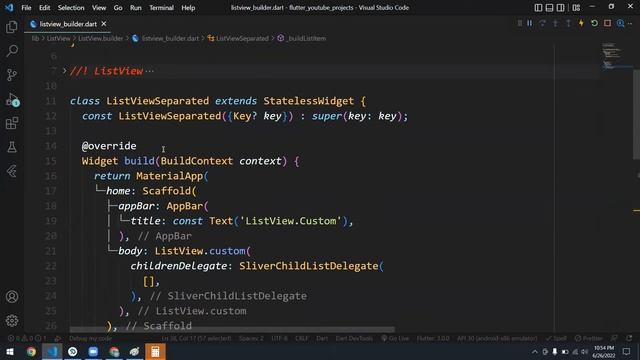Open the Accounts menu in activity bar
The width and height of the screenshot is (640, 360).
12,297
